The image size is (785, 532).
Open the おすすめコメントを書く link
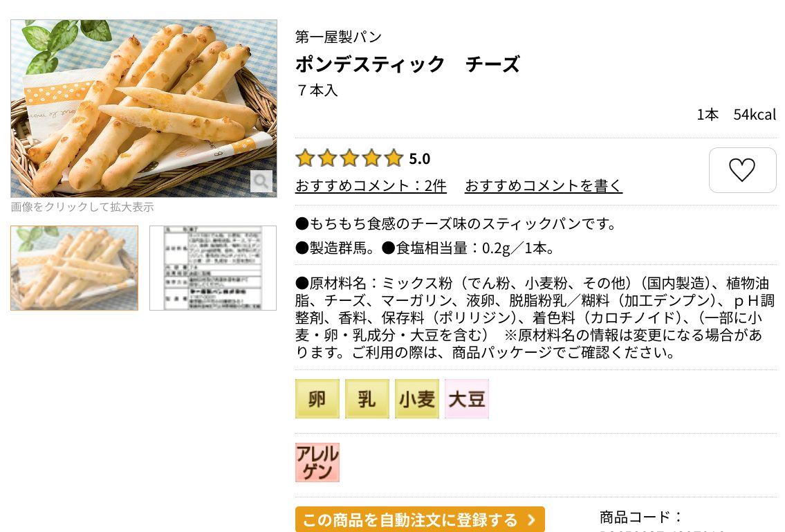[543, 186]
